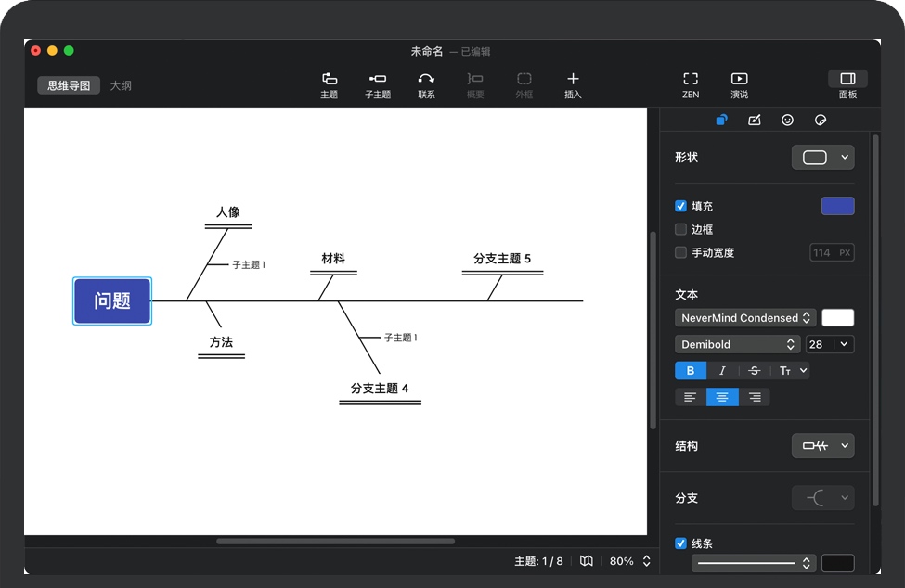The width and height of the screenshot is (905, 588).
Task: Switch to 大纲 (Outline) view tab
Action: click(121, 85)
